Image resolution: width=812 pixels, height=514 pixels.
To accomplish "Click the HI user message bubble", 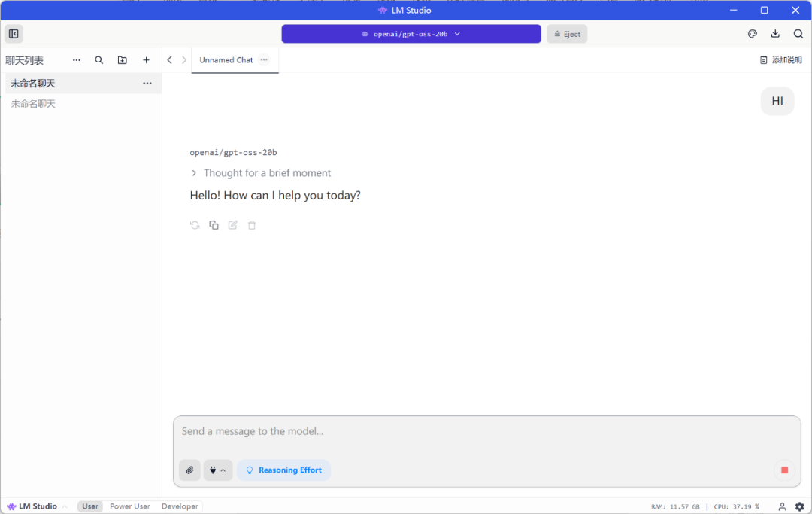I will [x=777, y=101].
